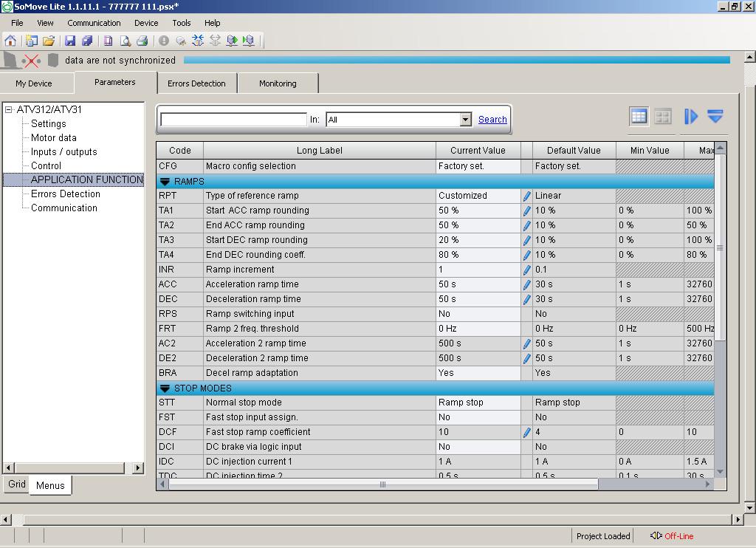The width and height of the screenshot is (756, 548).
Task: Select Inputs / outputs tree item
Action: (x=63, y=151)
